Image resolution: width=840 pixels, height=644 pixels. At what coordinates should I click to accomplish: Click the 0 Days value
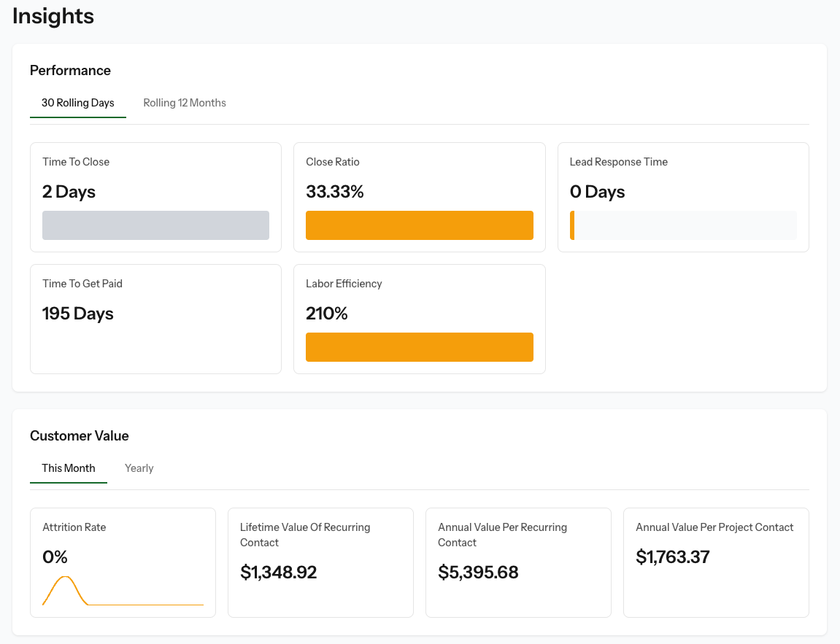(x=597, y=192)
